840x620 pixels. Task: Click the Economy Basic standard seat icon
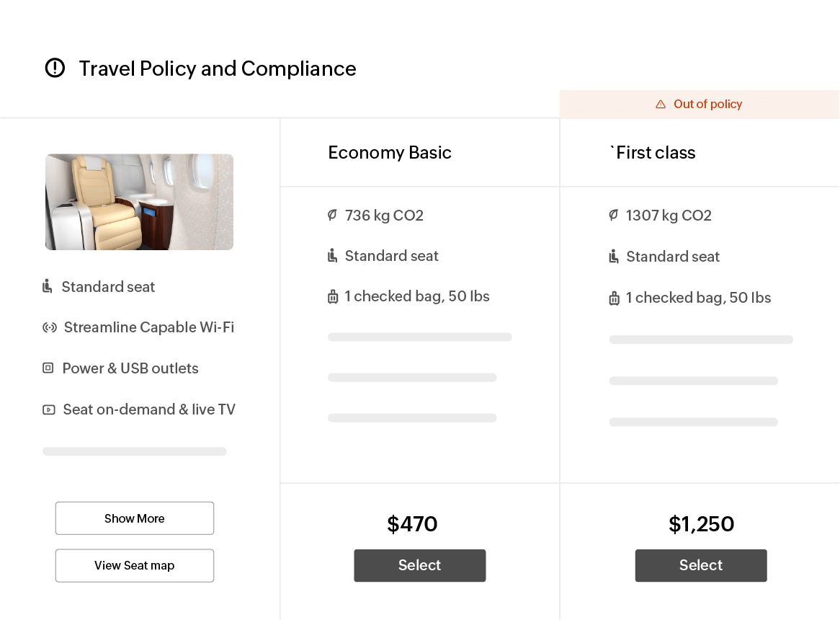pyautogui.click(x=332, y=256)
